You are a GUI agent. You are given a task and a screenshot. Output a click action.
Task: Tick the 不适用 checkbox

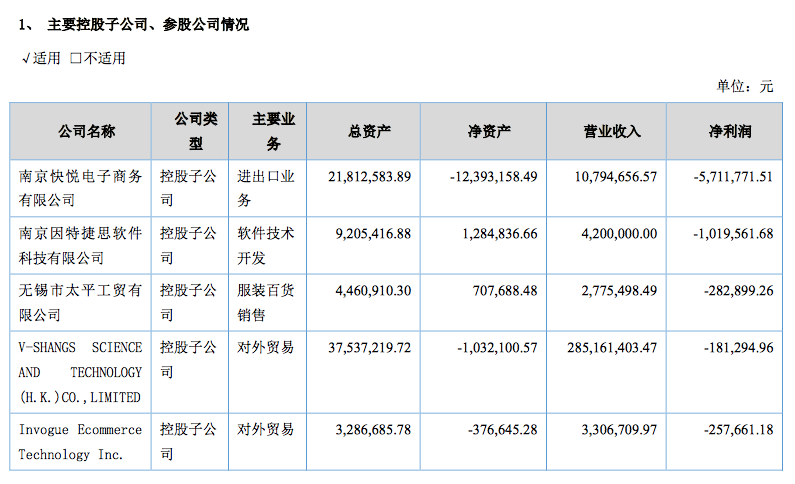pyautogui.click(x=76, y=58)
